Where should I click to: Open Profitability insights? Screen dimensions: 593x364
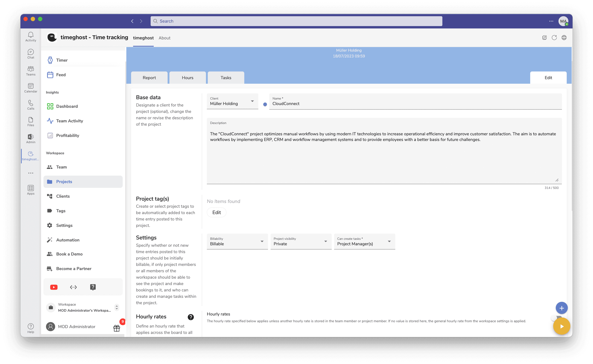tap(83, 135)
